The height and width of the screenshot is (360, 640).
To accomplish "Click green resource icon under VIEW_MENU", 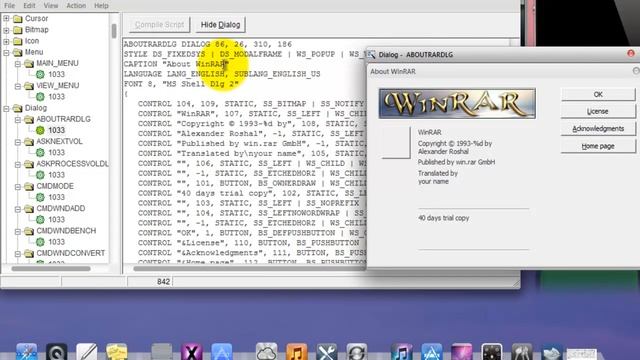I will pos(40,97).
